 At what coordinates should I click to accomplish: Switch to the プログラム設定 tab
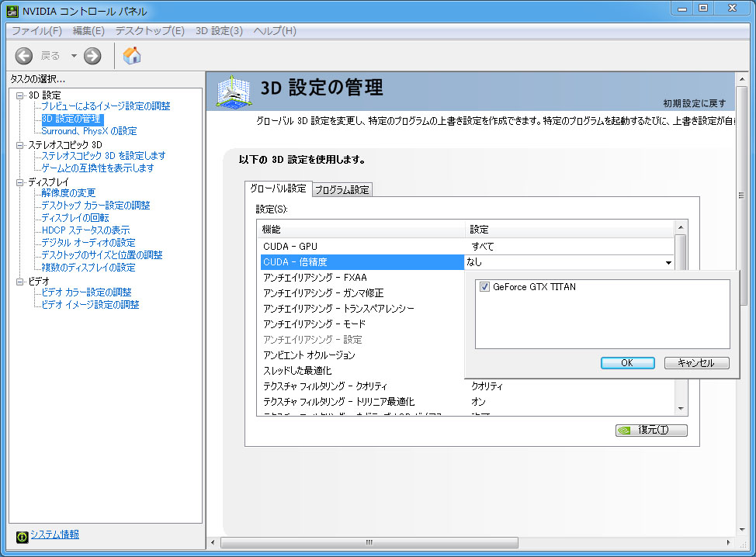point(342,190)
